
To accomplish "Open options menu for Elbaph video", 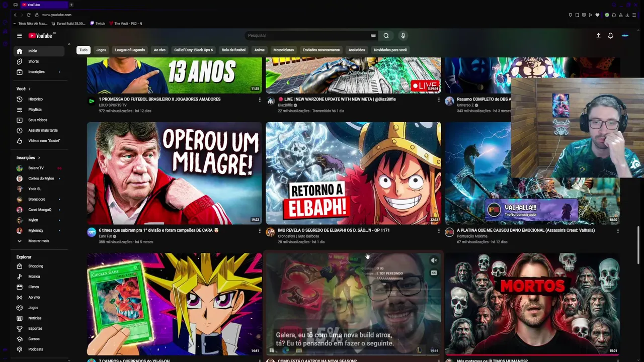I will pyautogui.click(x=439, y=231).
